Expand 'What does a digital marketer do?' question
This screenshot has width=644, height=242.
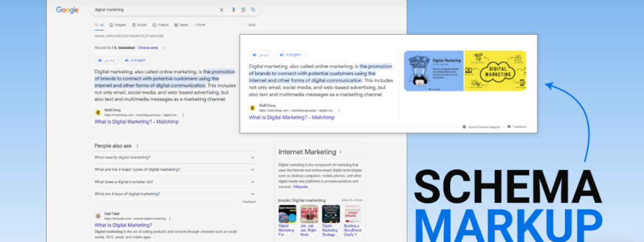[175, 181]
